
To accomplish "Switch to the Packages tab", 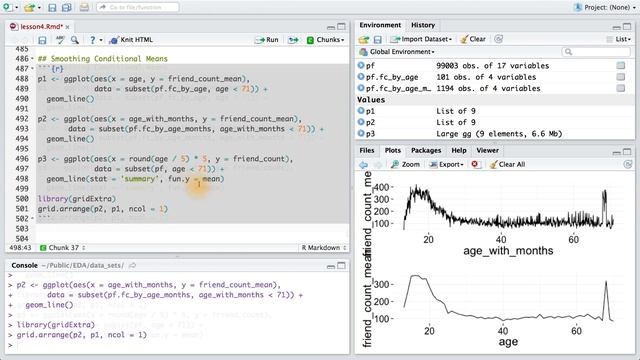I will click(x=426, y=151).
